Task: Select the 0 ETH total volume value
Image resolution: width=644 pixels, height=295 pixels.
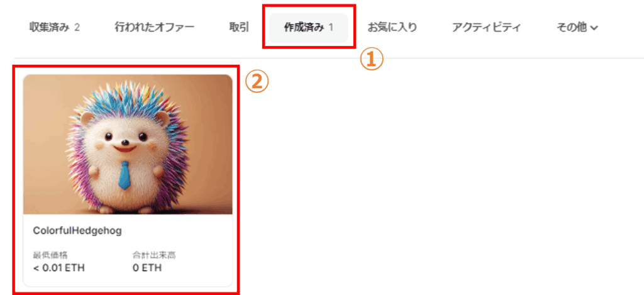Action: [x=147, y=268]
